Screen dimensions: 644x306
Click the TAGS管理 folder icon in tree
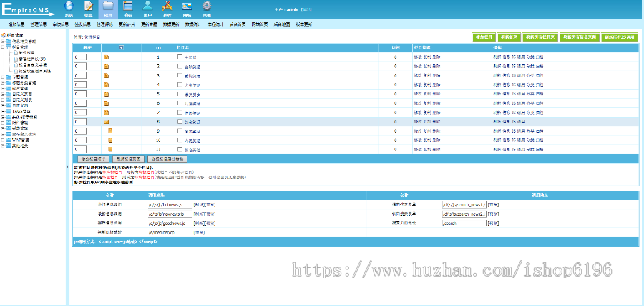coord(9,111)
